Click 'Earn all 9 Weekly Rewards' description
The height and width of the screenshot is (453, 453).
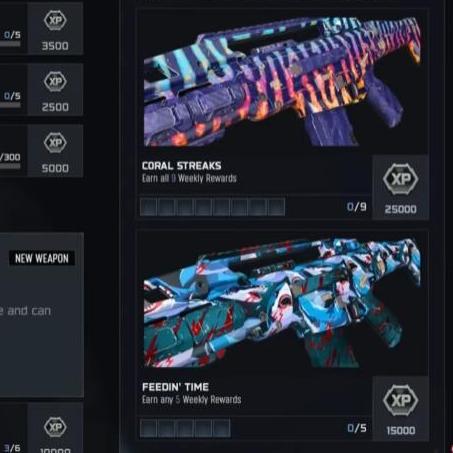coord(189,178)
